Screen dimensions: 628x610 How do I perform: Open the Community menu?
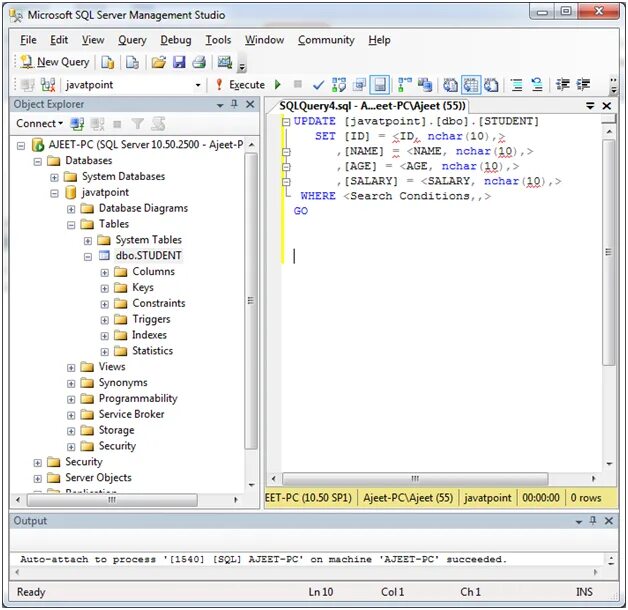pos(326,40)
